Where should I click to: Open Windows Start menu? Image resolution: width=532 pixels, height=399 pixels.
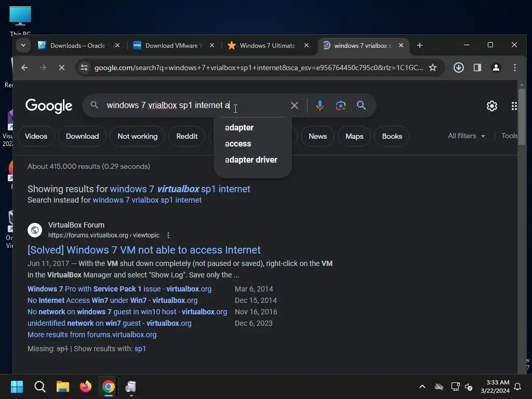pos(17,387)
